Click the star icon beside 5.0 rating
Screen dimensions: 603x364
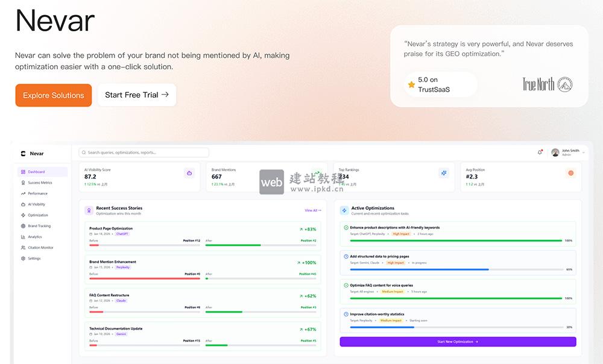(x=411, y=84)
